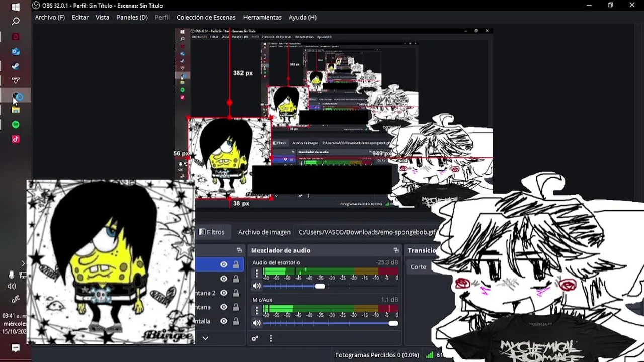Open the Perfil menu
Image resolution: width=644 pixels, height=362 pixels.
[x=162, y=17]
